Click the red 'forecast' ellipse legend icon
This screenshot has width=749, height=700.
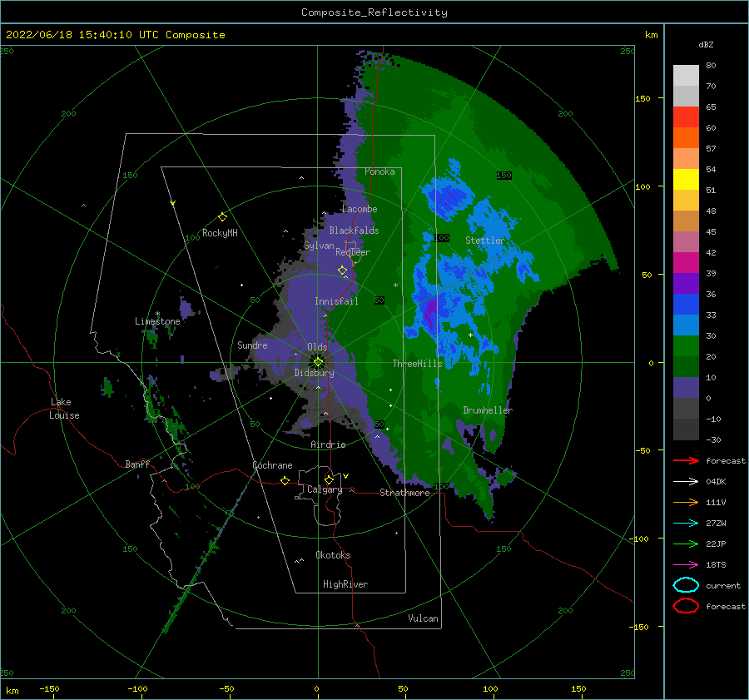click(x=686, y=606)
